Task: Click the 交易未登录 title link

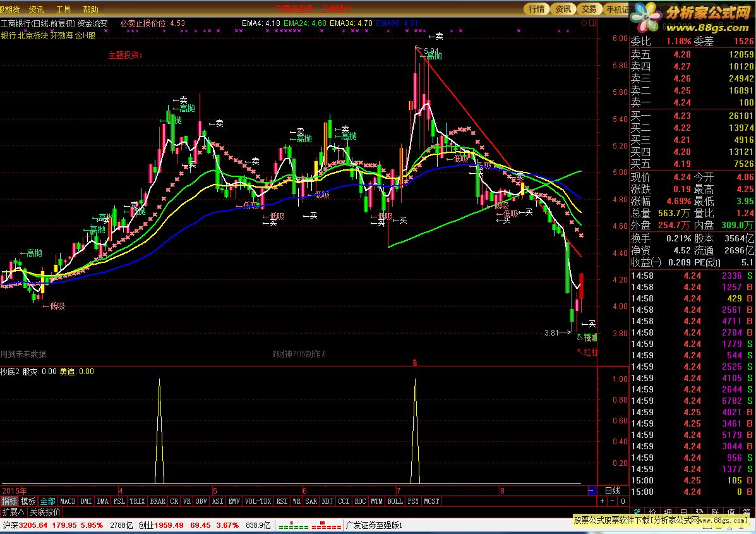Action: pos(294,9)
